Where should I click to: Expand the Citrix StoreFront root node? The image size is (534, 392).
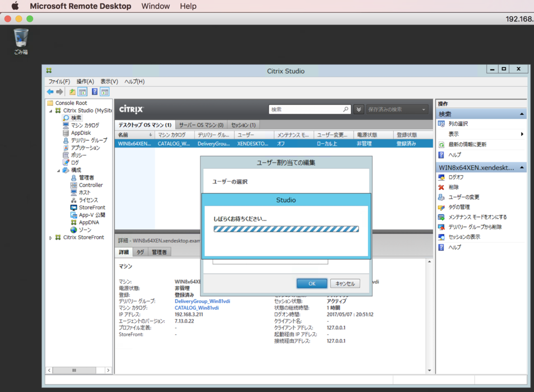coord(51,238)
